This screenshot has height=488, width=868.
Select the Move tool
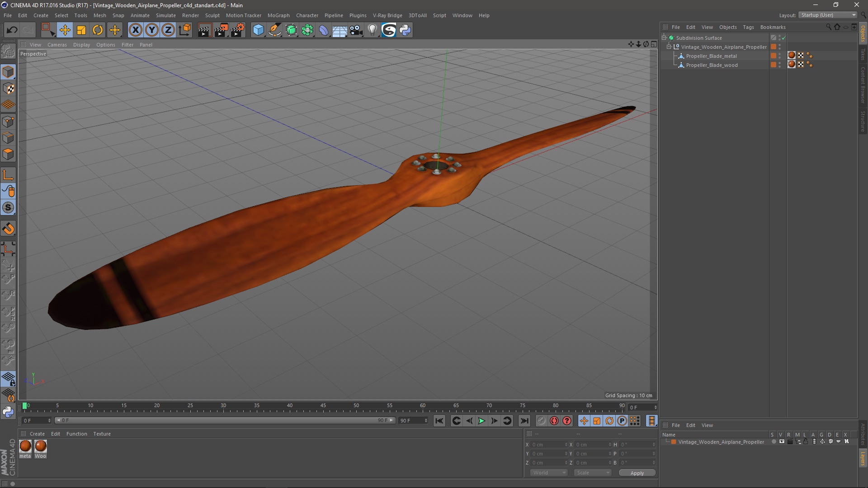click(65, 30)
